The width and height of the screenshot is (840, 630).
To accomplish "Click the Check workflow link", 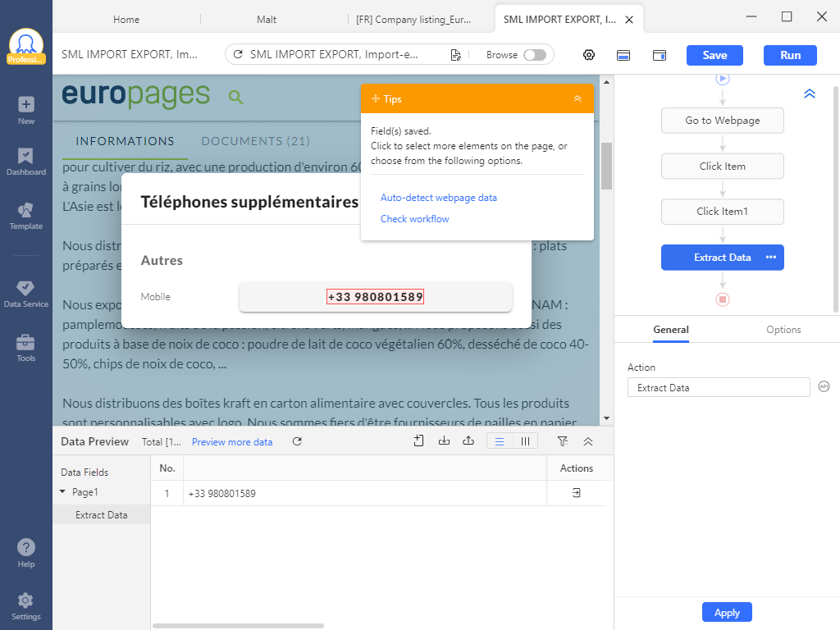I will (414, 218).
